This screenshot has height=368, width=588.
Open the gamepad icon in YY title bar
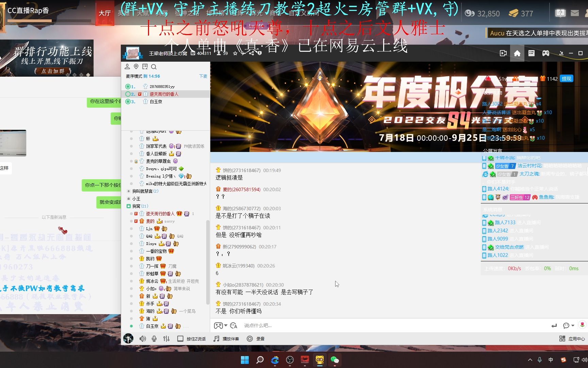click(546, 53)
